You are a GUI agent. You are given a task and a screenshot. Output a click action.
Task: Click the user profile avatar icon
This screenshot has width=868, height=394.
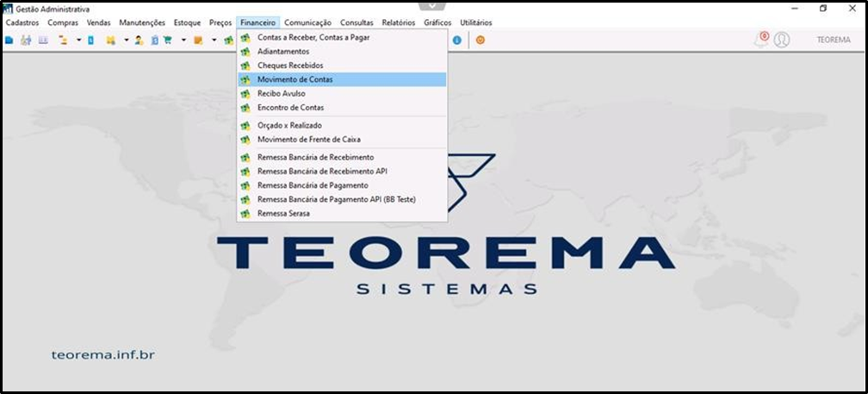(x=782, y=40)
